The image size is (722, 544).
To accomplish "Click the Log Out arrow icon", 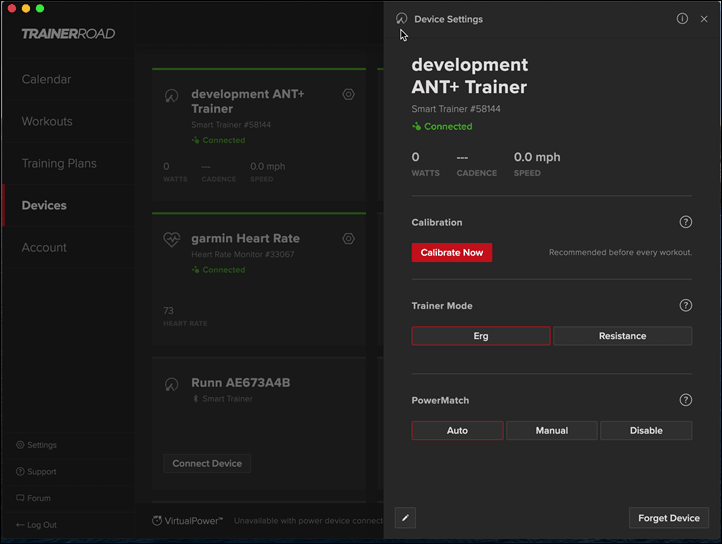I will tap(20, 525).
